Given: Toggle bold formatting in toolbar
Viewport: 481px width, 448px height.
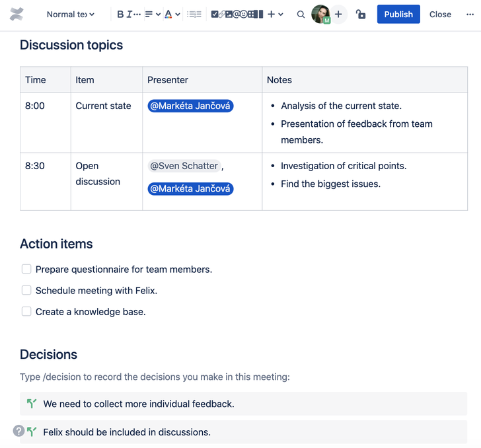Looking at the screenshot, I should click(120, 15).
